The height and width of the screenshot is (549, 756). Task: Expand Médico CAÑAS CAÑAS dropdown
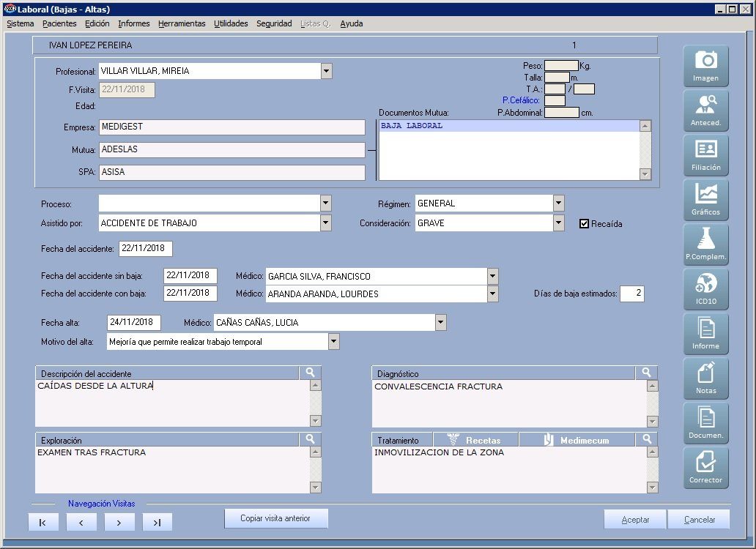coord(441,322)
